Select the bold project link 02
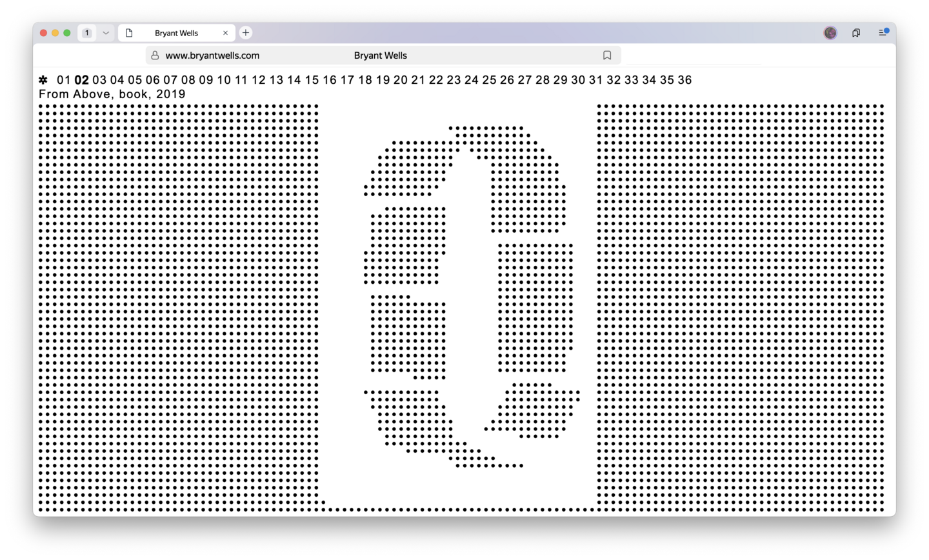This screenshot has height=560, width=929. tap(81, 80)
